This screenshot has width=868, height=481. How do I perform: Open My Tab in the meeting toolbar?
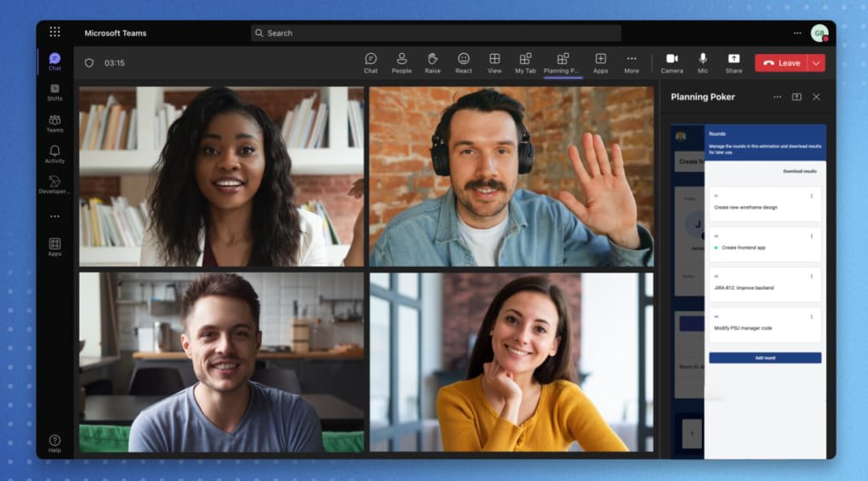pyautogui.click(x=526, y=63)
